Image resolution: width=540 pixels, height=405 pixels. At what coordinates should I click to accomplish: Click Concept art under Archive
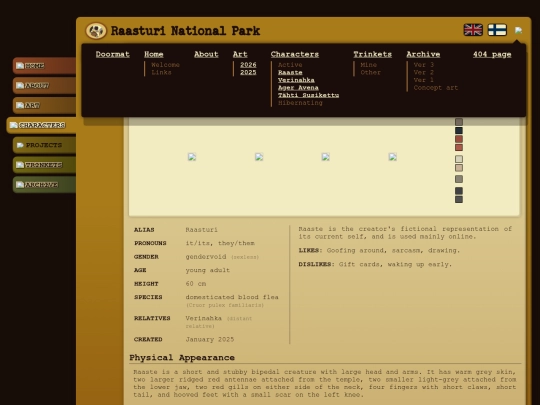[436, 87]
